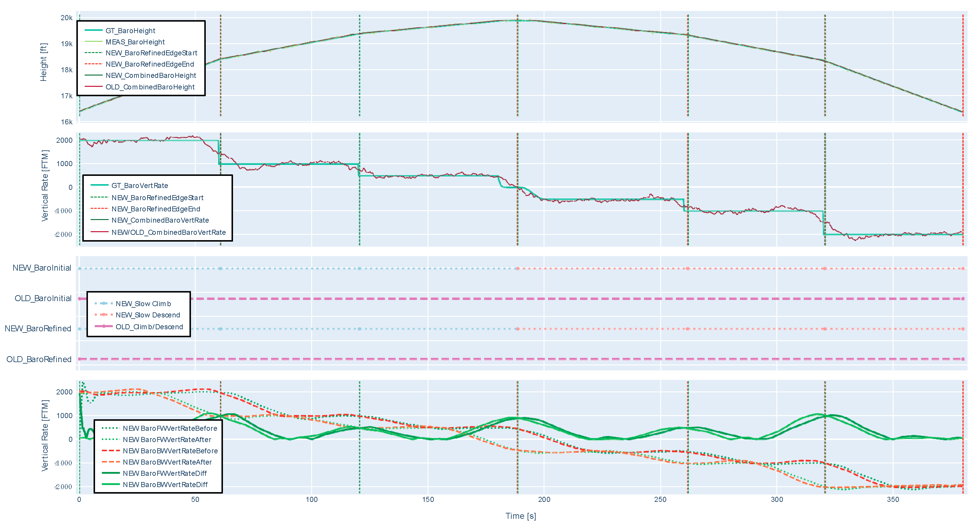Select the NEW_BaroRefined row label
Screen dimensions: 980x530
point(38,328)
